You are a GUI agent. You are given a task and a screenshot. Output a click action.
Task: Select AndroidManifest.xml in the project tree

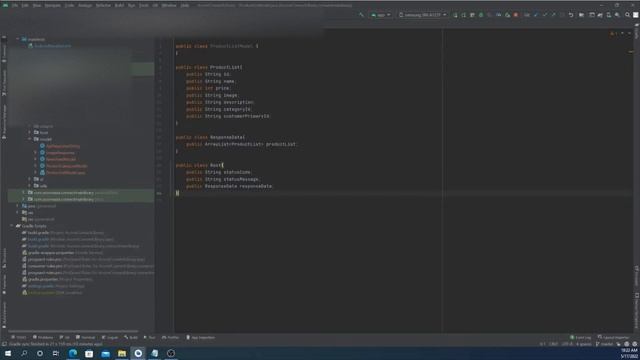50,46
